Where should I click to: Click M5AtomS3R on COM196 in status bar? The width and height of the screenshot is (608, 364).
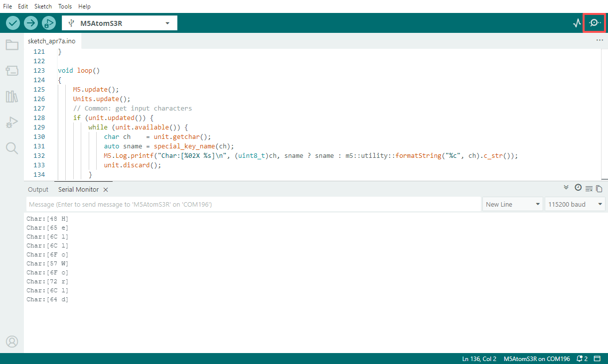pyautogui.click(x=537, y=359)
